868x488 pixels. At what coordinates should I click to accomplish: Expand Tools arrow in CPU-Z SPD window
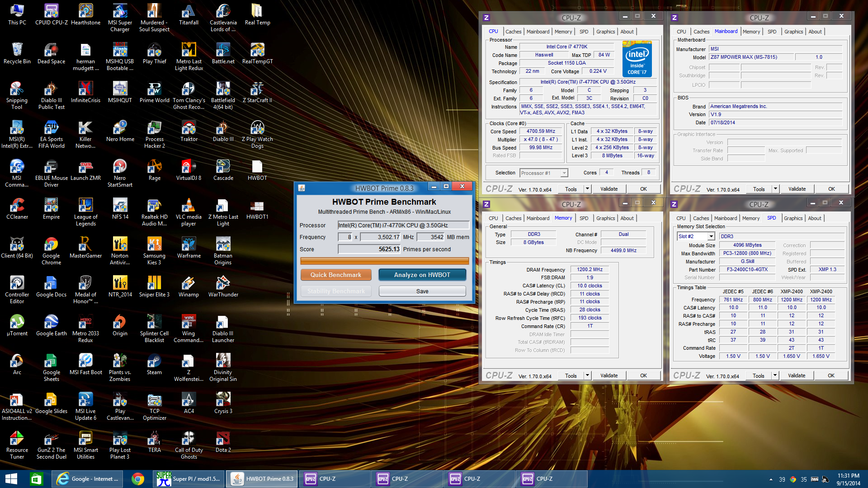pyautogui.click(x=775, y=375)
